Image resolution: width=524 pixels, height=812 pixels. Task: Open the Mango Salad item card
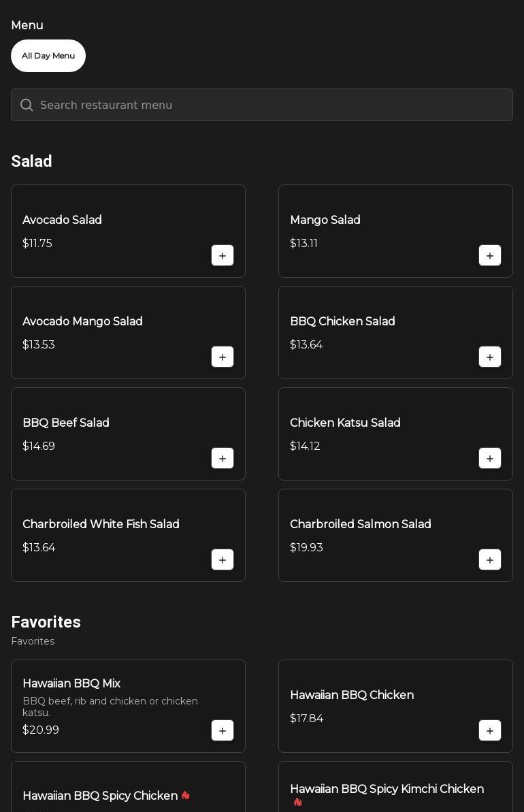[395, 231]
